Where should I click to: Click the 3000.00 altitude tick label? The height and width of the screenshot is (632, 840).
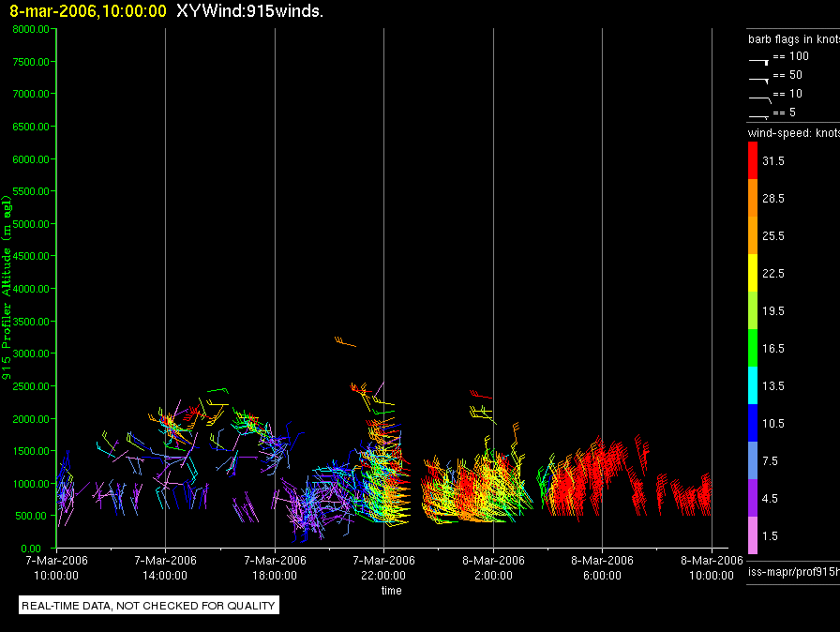[31, 354]
